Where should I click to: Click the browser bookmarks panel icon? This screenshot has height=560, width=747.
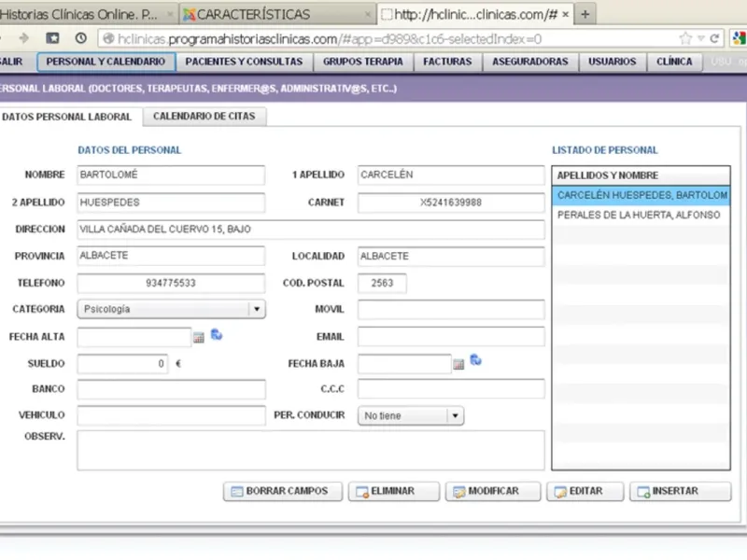point(52,38)
